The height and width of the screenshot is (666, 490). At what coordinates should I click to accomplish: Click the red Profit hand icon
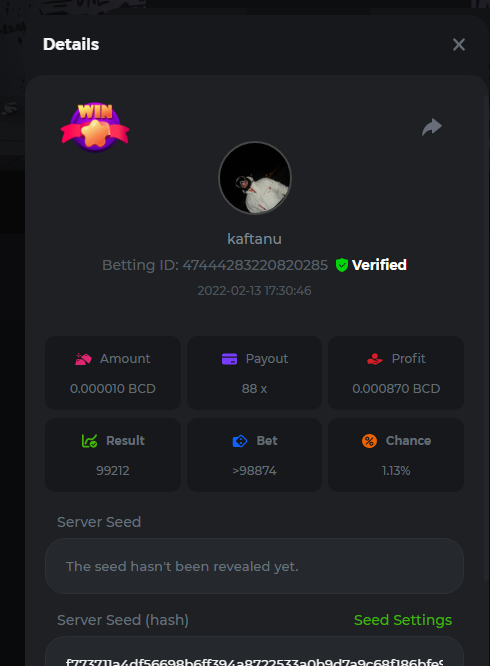pos(375,359)
